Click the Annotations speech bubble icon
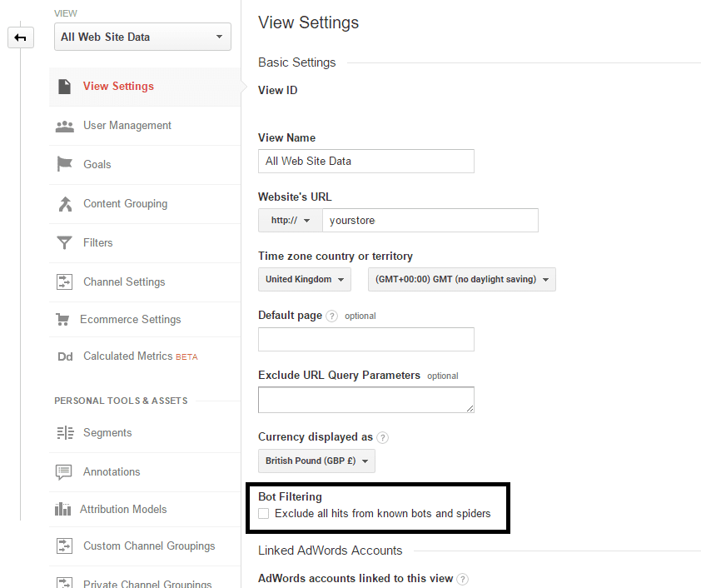701x588 pixels. 63,472
